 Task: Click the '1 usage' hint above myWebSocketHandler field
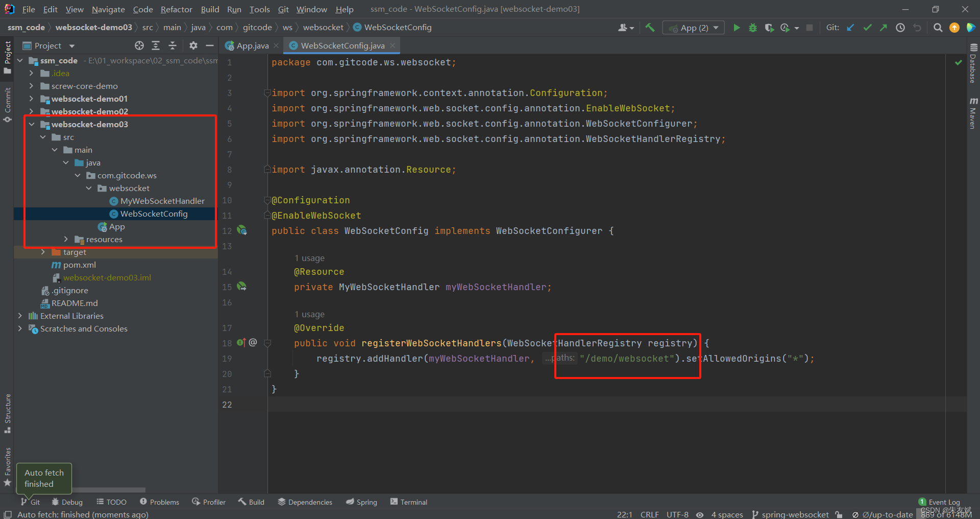tap(309, 258)
